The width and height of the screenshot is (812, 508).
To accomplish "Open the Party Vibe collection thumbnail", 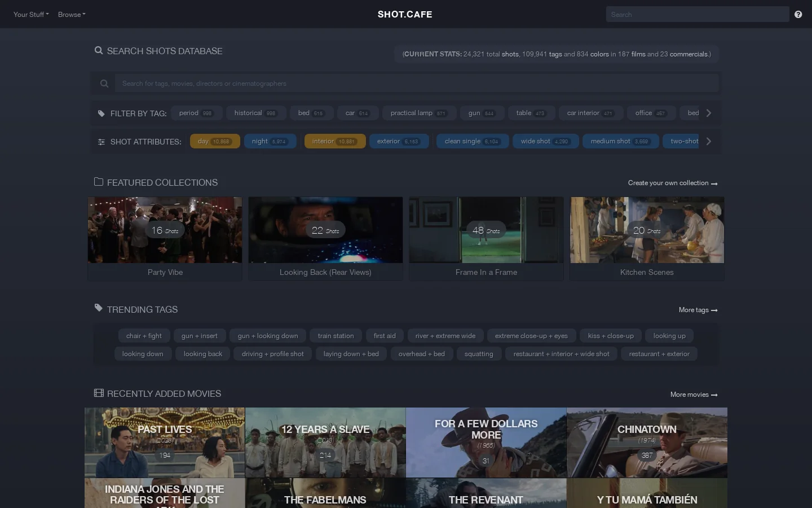I will (x=165, y=230).
